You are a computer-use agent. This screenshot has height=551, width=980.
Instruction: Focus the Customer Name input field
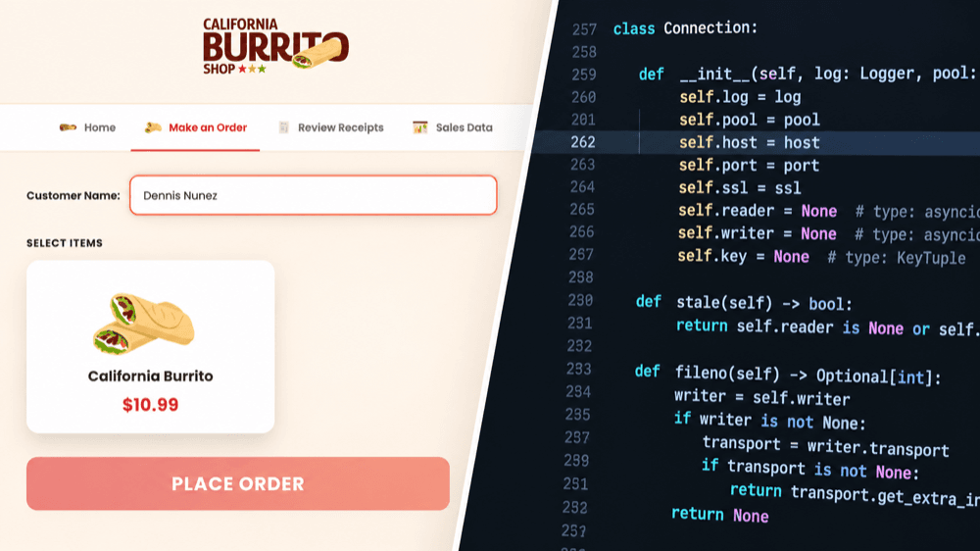[314, 195]
